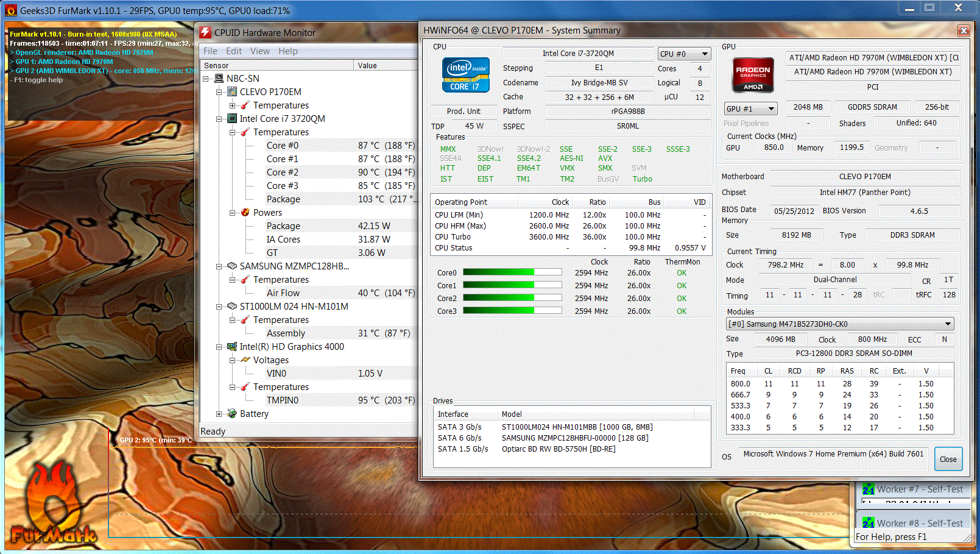Click the Powers icon under Intel Core i7
The height and width of the screenshot is (554, 980).
coord(245,213)
